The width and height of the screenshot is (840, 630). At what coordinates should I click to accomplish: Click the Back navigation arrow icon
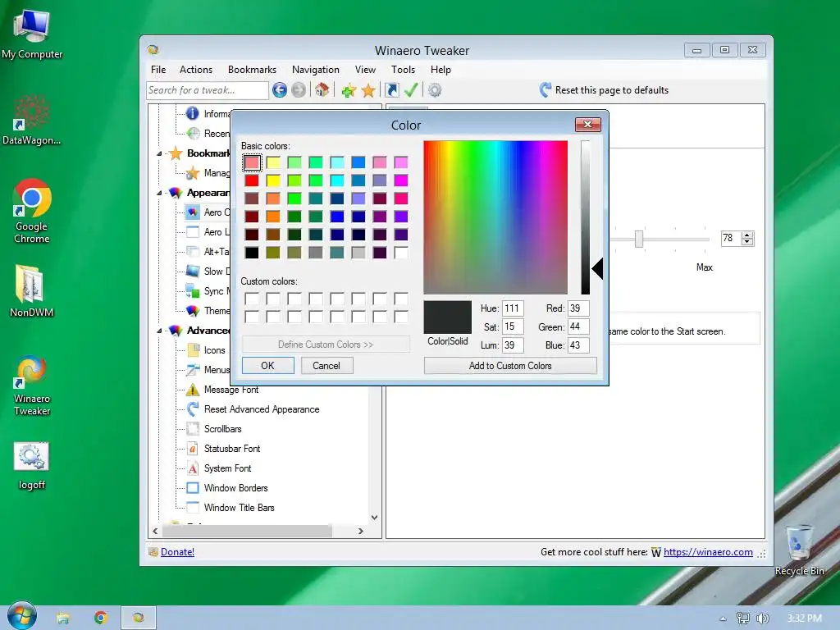(279, 90)
